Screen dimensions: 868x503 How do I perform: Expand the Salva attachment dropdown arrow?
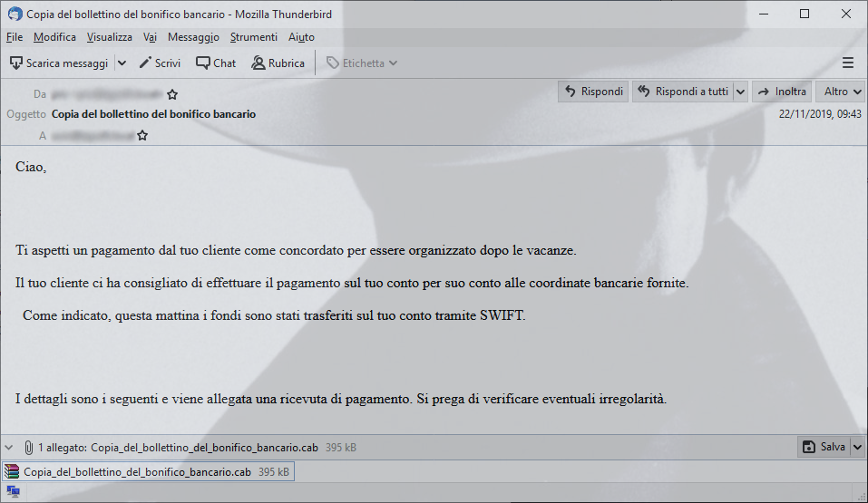857,447
